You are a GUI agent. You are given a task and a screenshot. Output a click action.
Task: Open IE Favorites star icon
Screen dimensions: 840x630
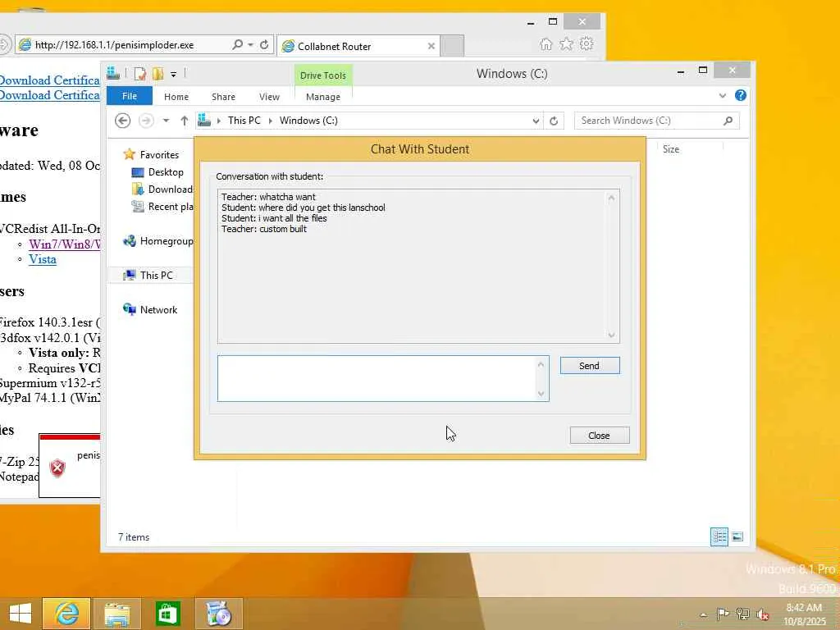click(566, 44)
